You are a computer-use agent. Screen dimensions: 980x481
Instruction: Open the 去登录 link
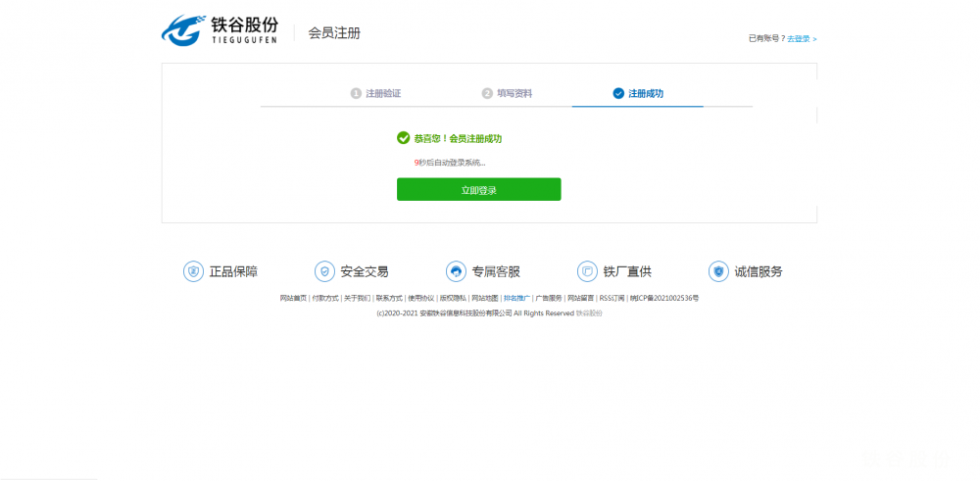[x=801, y=39]
